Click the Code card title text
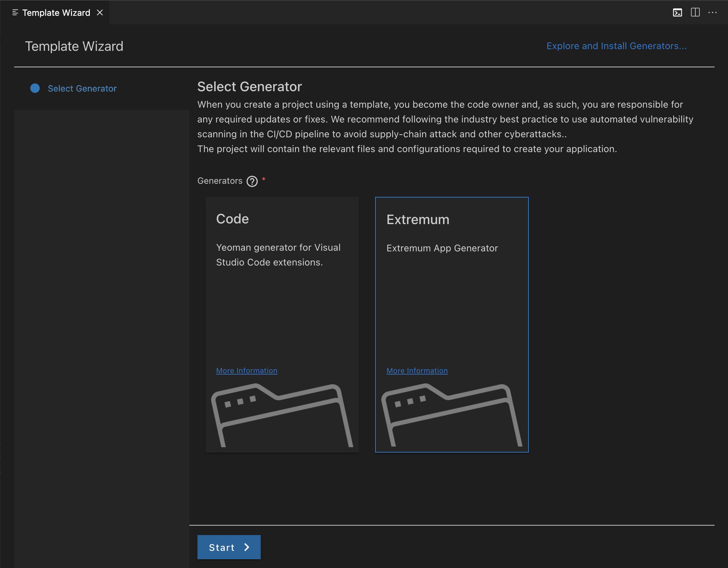728x568 pixels. 232,219
